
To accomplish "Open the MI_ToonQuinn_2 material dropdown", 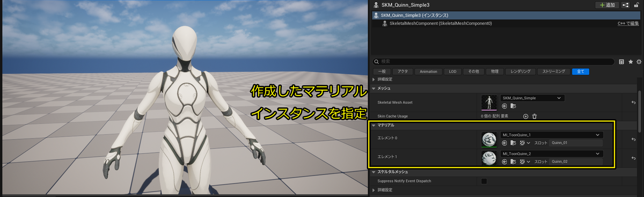I will click(x=552, y=154).
